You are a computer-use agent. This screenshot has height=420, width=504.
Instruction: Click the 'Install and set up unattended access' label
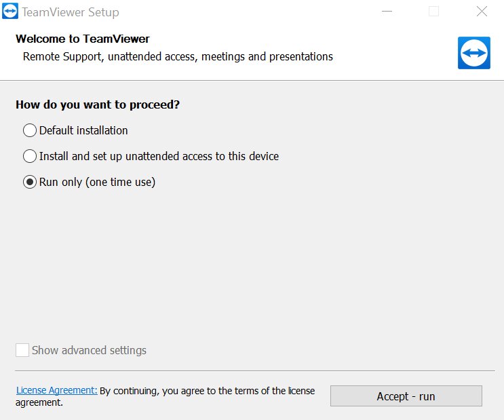point(159,156)
